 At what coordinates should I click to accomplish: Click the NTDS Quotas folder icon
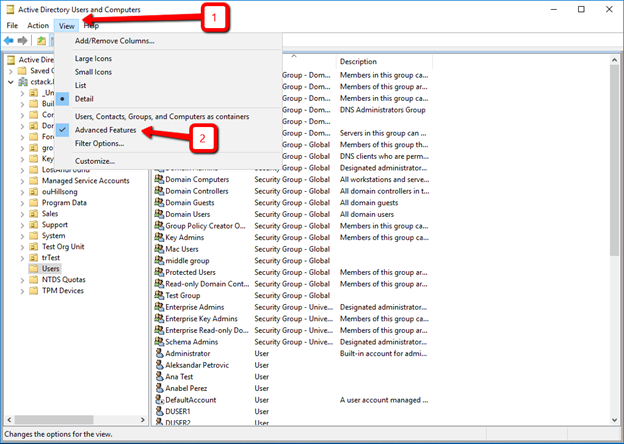(x=34, y=279)
